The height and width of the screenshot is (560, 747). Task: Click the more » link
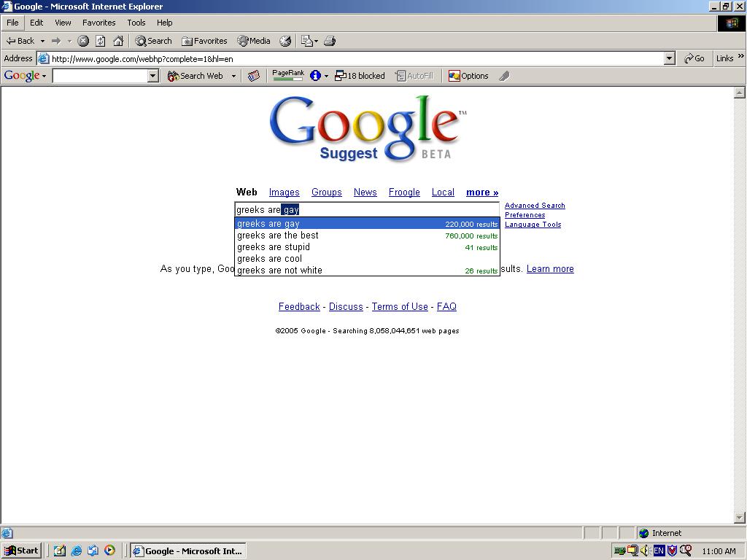tap(482, 192)
